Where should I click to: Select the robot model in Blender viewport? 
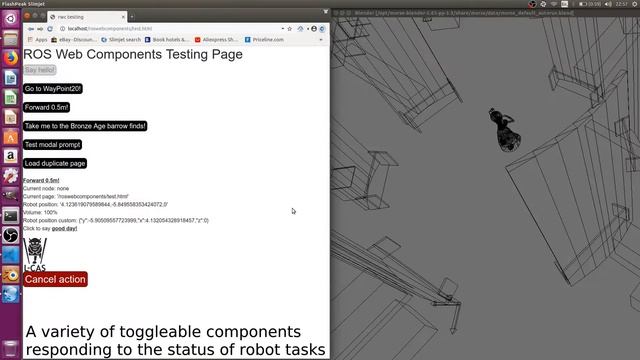coord(505,130)
